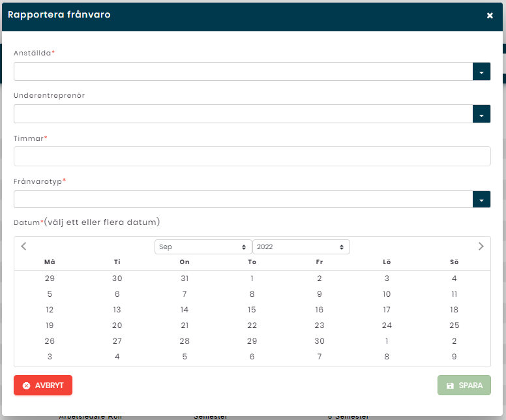The height and width of the screenshot is (420, 506).
Task: Select the date 23 in calendar
Action: point(320,325)
